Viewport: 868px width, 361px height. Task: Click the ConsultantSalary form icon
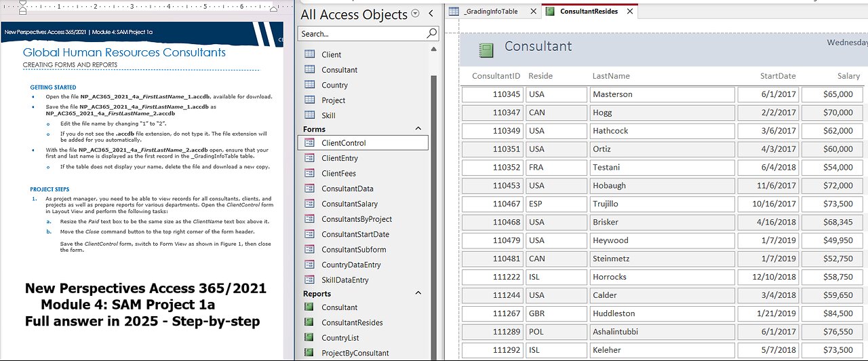click(309, 204)
